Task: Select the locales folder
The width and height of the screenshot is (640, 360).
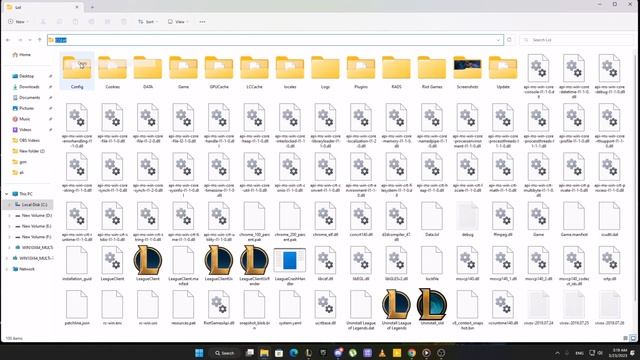Action: tap(290, 72)
